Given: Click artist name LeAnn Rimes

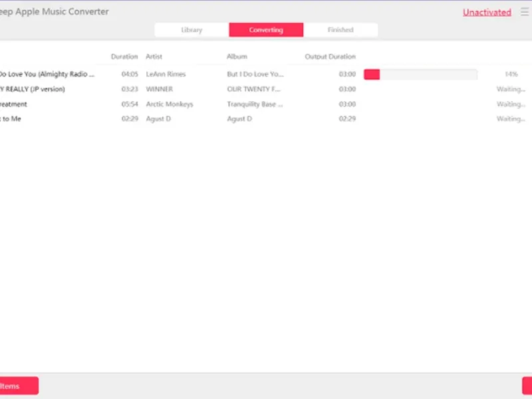Looking at the screenshot, I should 166,74.
